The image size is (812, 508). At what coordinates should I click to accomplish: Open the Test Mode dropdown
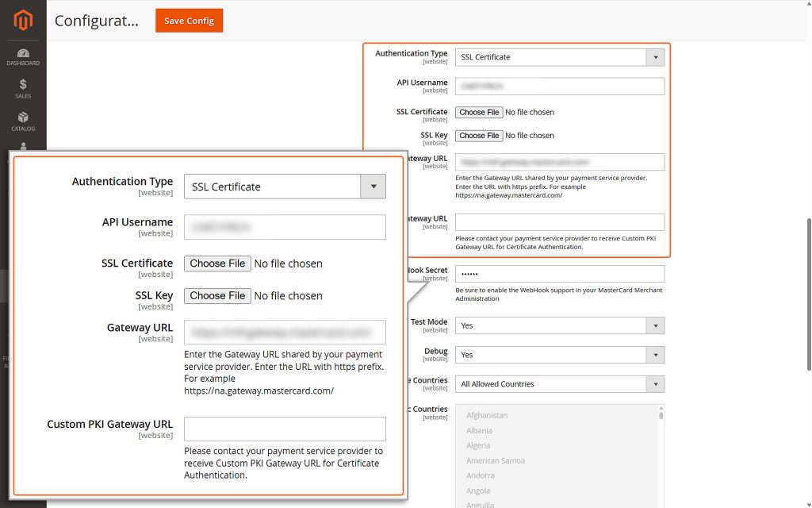click(x=559, y=325)
